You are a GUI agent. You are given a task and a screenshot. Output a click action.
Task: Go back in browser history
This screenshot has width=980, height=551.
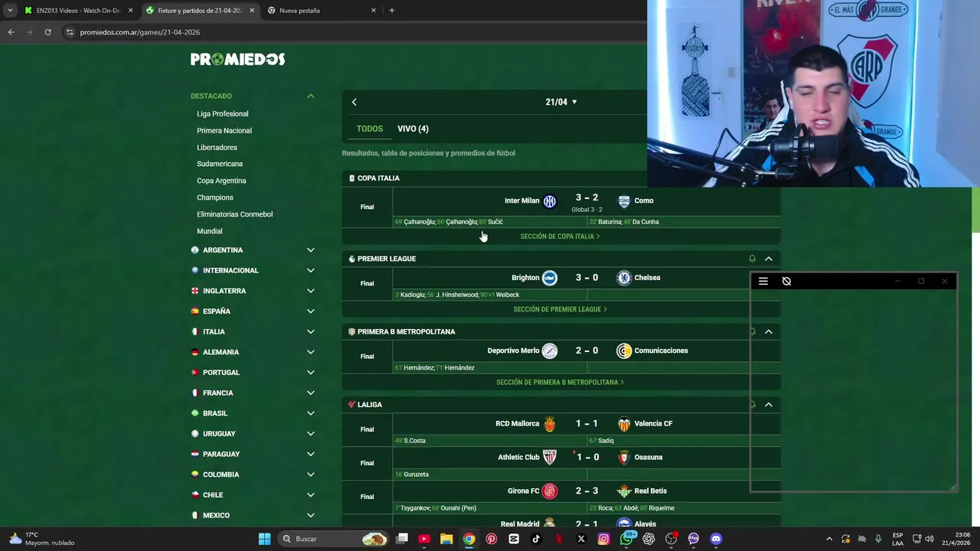11,32
